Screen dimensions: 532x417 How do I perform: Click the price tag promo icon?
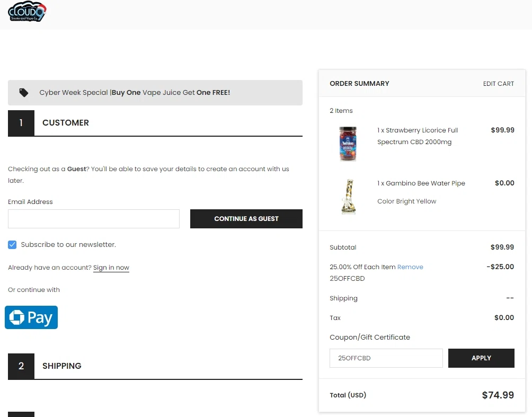pos(24,93)
